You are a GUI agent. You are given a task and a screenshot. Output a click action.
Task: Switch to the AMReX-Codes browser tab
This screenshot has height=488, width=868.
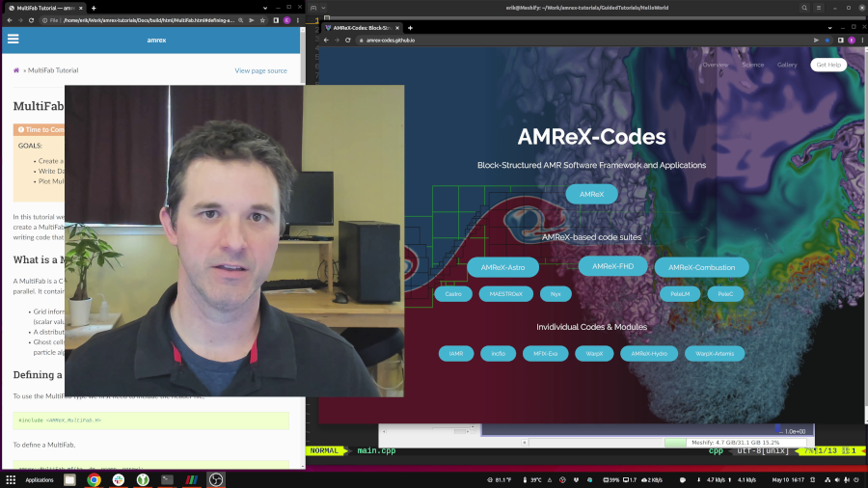(x=362, y=28)
